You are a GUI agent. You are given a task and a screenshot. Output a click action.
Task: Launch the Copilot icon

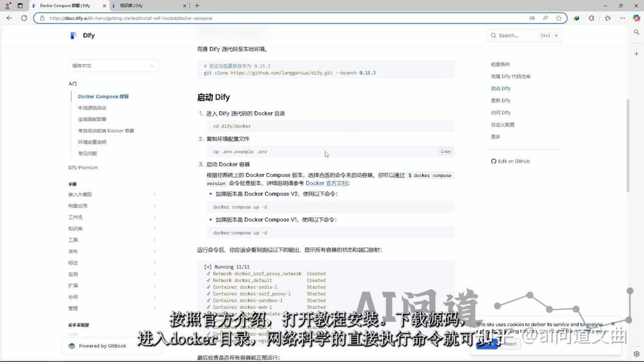pyautogui.click(x=636, y=18)
